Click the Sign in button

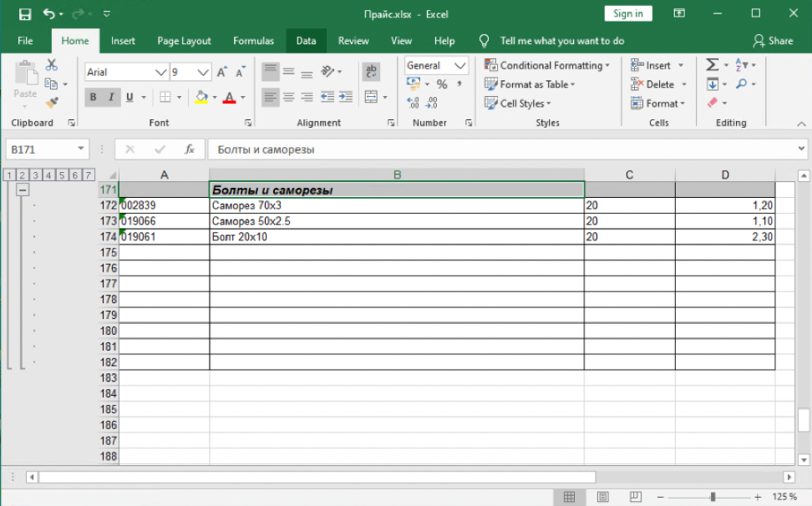point(627,13)
